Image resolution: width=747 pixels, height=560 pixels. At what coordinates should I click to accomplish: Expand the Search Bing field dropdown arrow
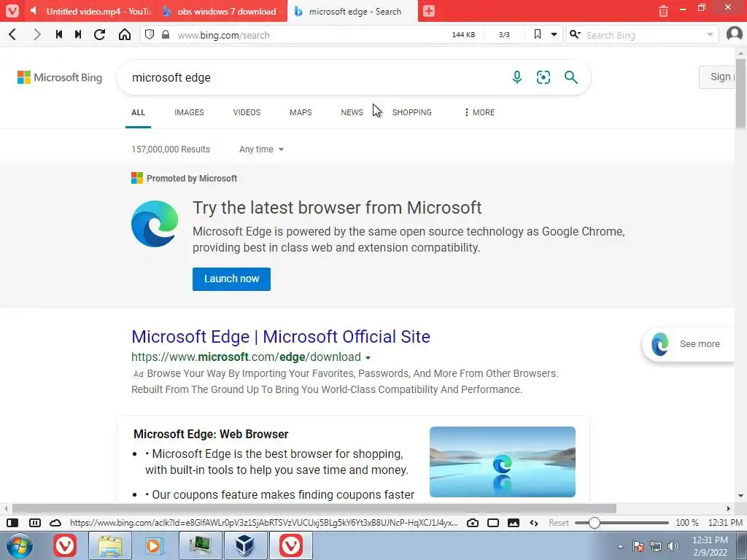(710, 35)
